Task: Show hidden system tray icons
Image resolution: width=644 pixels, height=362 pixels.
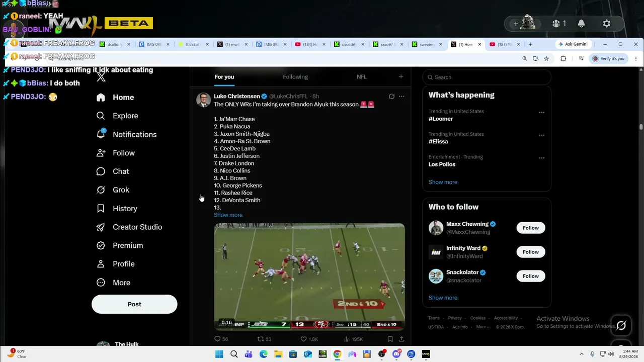Action: click(582, 354)
